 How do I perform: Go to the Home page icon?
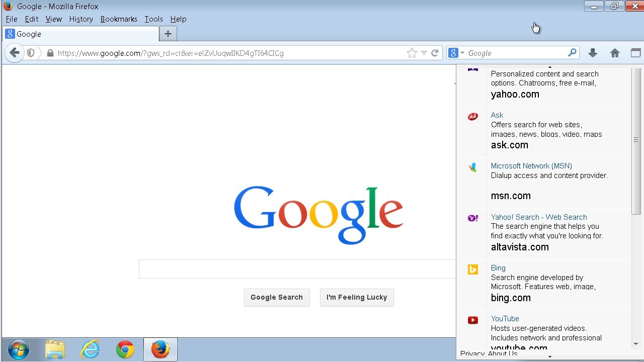point(615,53)
